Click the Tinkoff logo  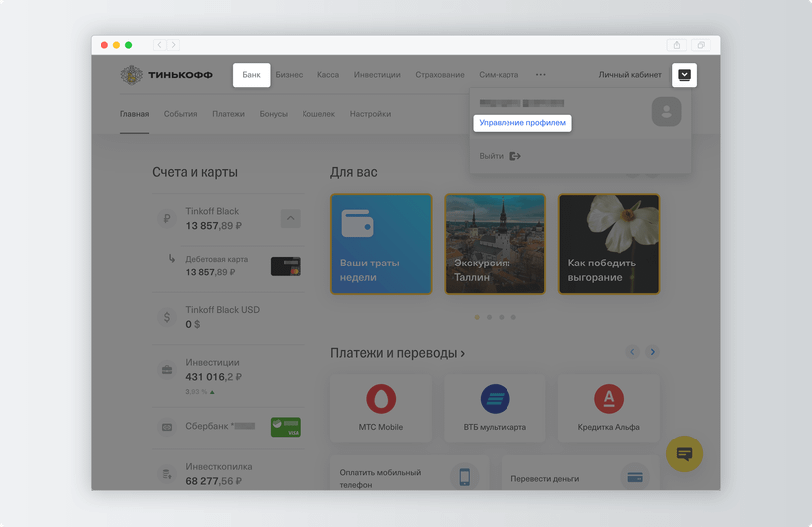[166, 75]
